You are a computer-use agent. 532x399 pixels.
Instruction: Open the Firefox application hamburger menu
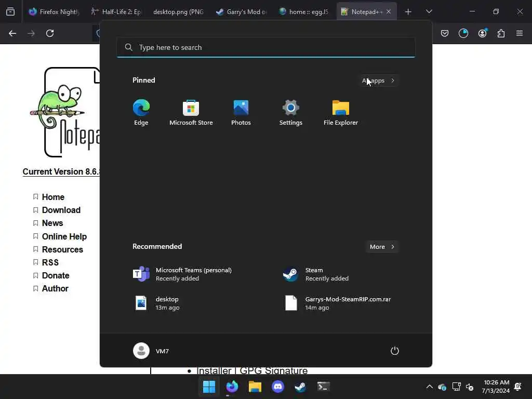point(520,33)
